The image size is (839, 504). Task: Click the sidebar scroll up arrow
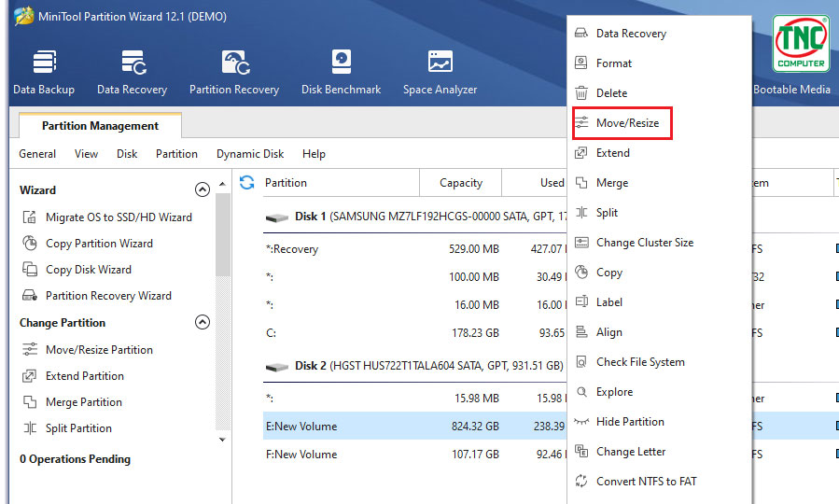[x=223, y=184]
